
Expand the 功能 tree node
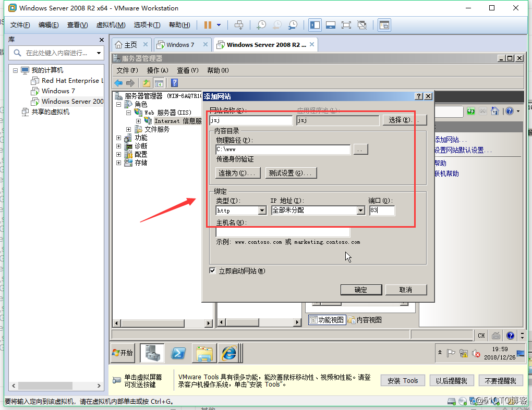pos(118,138)
